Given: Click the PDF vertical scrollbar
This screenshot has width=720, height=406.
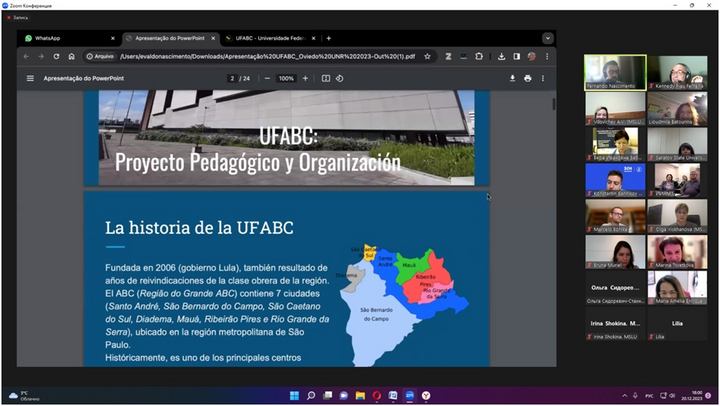Looking at the screenshot, I should [x=554, y=105].
